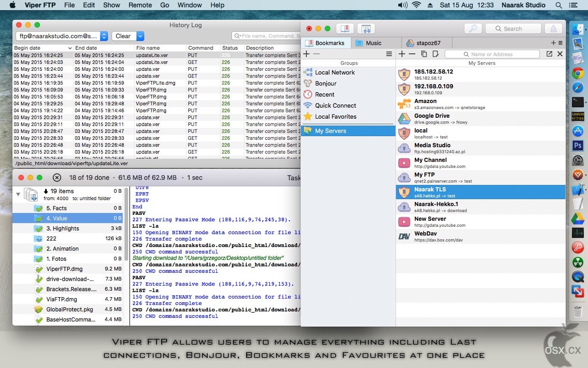Open the Trash in the Dock
The image size is (588, 368).
(x=578, y=311)
